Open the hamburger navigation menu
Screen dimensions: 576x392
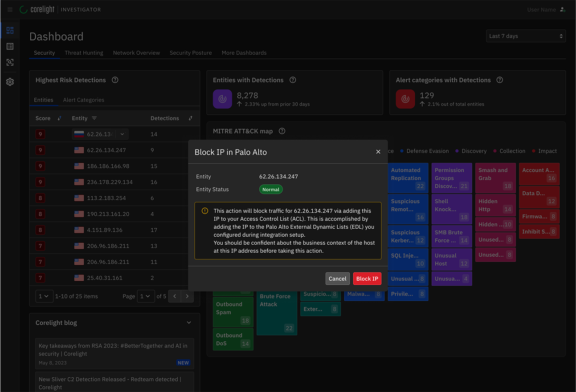(10, 9)
